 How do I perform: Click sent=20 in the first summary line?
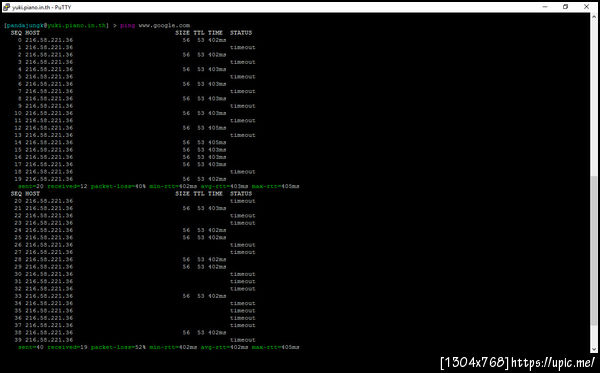pos(31,186)
